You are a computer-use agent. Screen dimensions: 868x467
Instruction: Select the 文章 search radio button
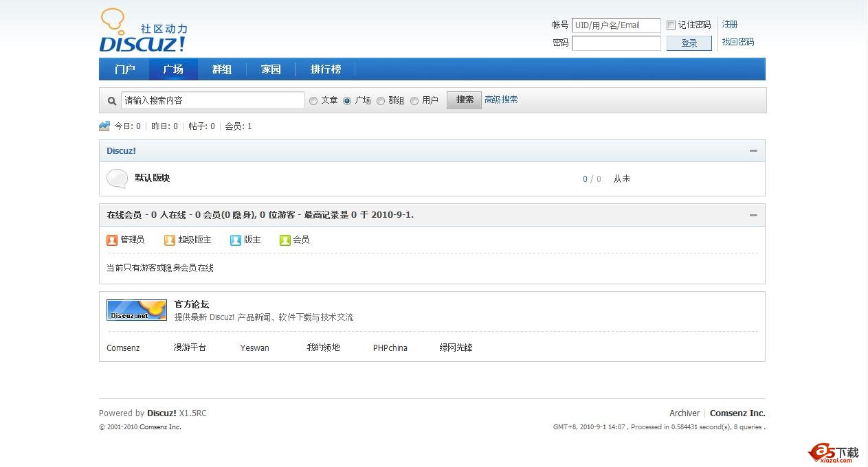[x=313, y=100]
